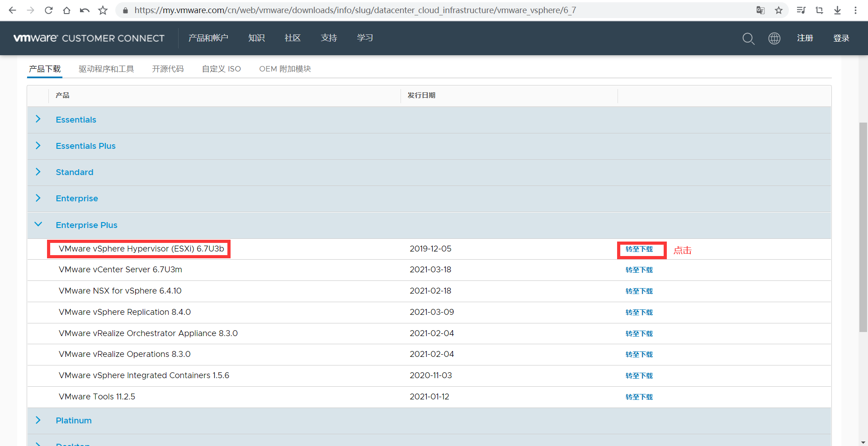Reload the page with the refresh icon
Screen dimensions: 868x446
48,10
